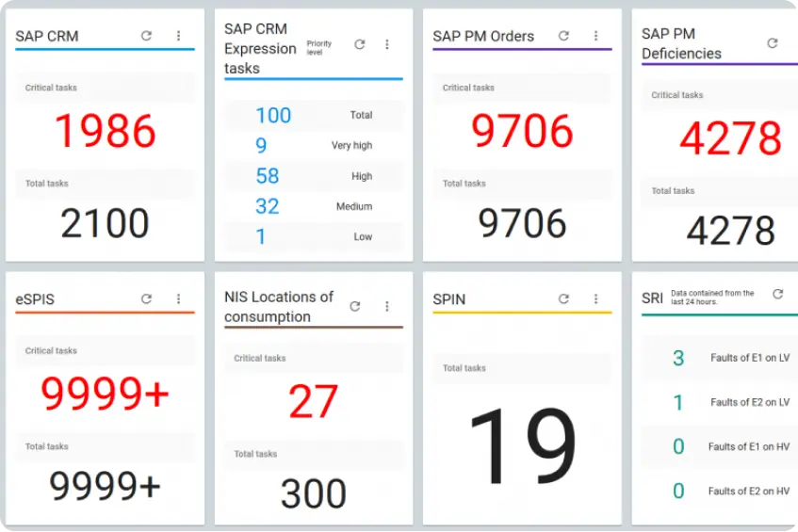Viewport: 798px width, 532px height.
Task: Click SAP CRM critical tasks count 1986
Action: (x=105, y=132)
